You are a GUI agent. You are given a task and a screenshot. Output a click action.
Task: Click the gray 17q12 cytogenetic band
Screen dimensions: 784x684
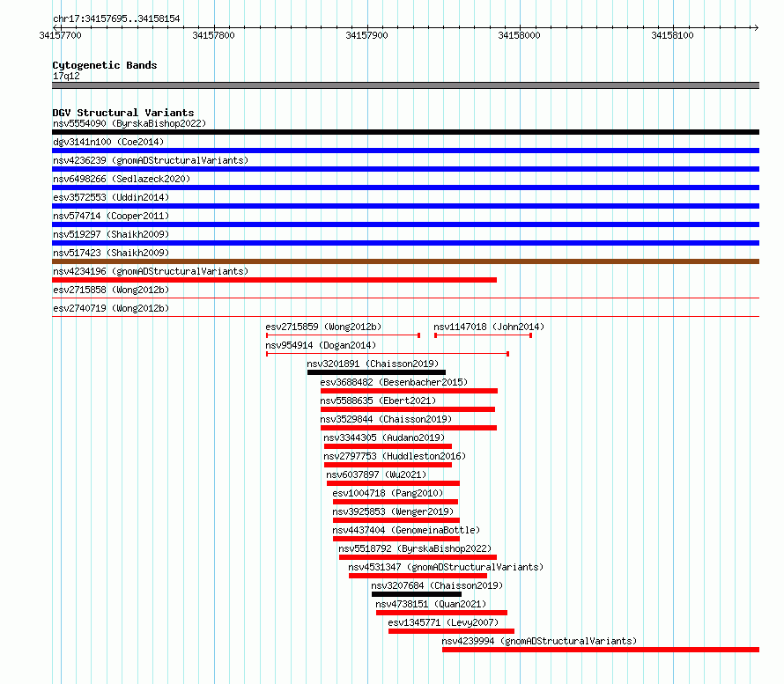point(405,85)
